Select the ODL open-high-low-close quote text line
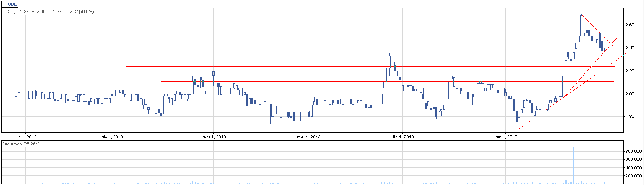The image size is (644, 185). 49,12
